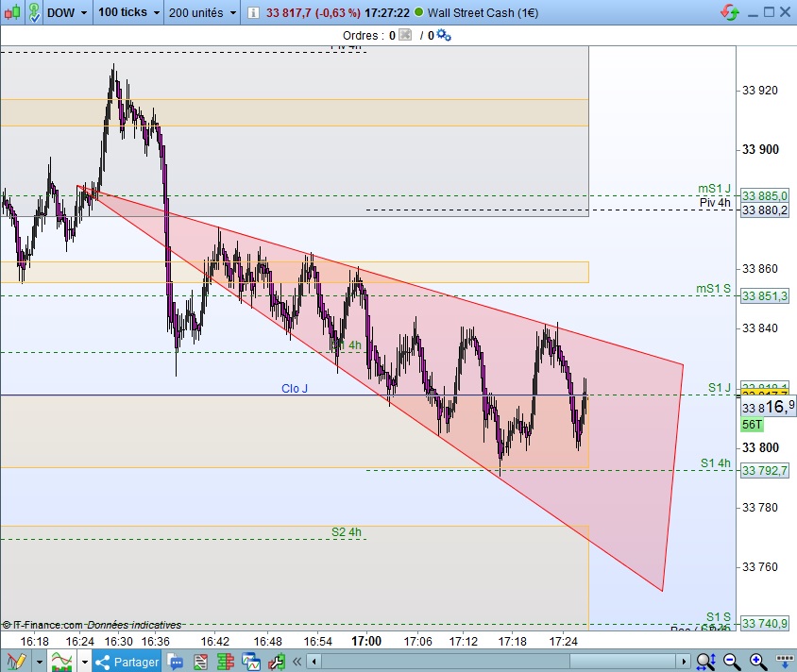
Task: Click the green 56T tick counter
Action: [x=753, y=425]
